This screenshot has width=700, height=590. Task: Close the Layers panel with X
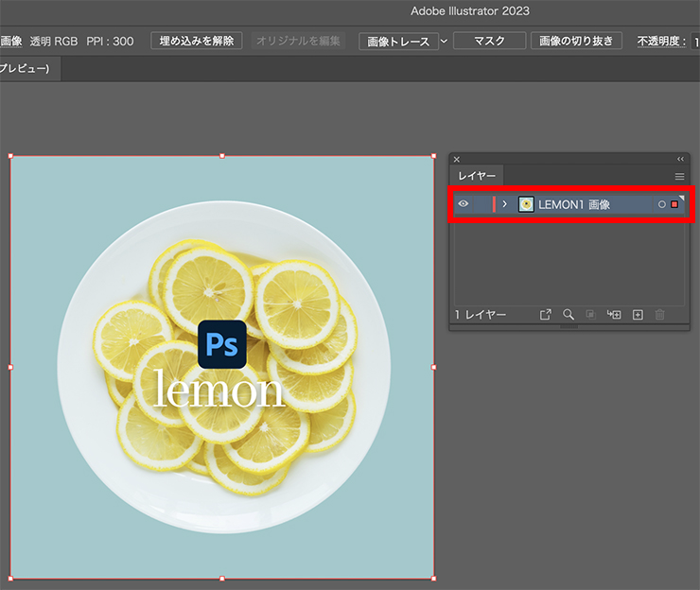[457, 159]
